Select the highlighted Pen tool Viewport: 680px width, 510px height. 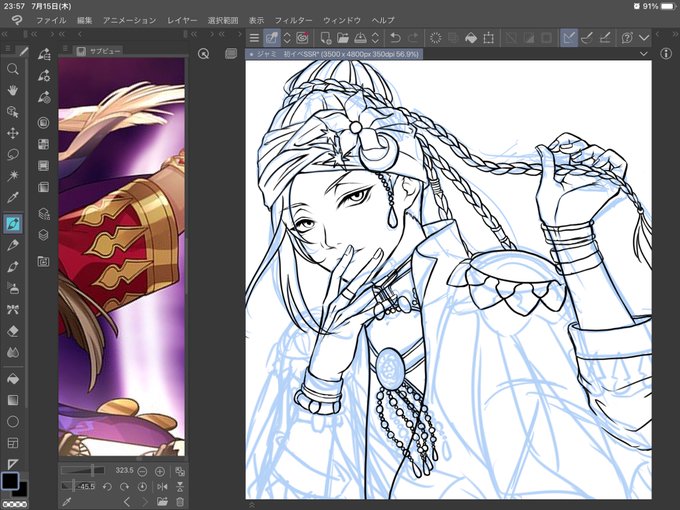click(13, 224)
